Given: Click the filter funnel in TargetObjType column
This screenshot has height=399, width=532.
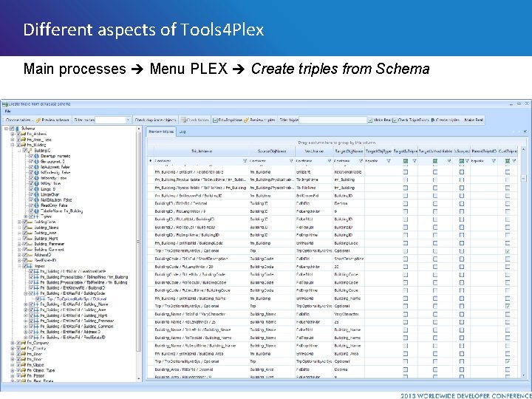Looking at the screenshot, I should pos(389,161).
